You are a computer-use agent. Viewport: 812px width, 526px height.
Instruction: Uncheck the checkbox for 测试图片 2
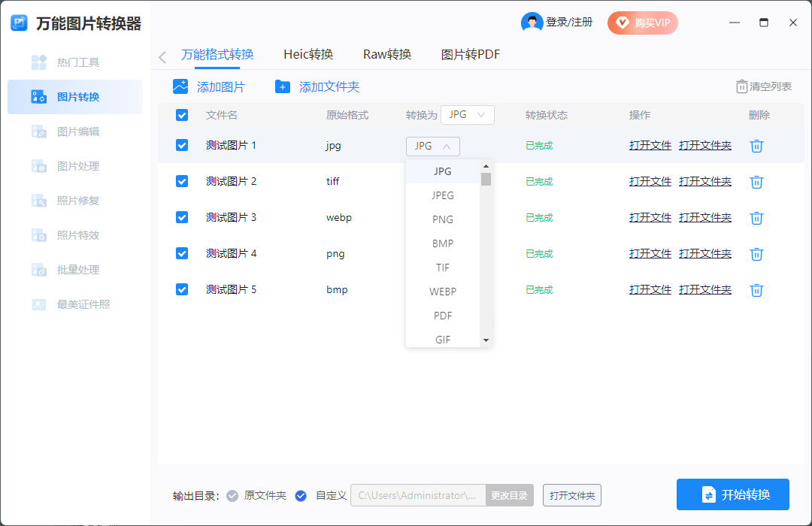(x=182, y=181)
